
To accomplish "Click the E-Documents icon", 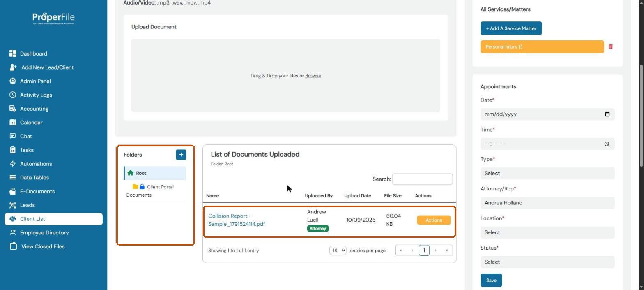I will [x=13, y=191].
